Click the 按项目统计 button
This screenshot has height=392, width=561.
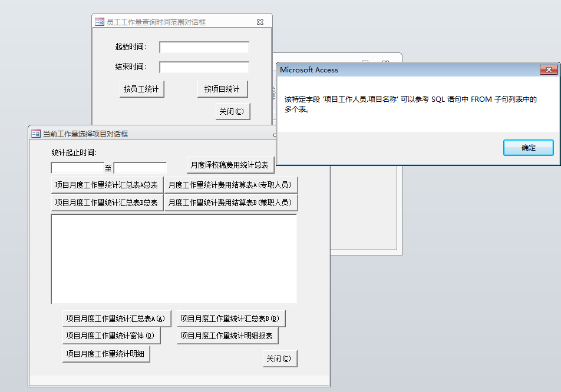pos(222,89)
